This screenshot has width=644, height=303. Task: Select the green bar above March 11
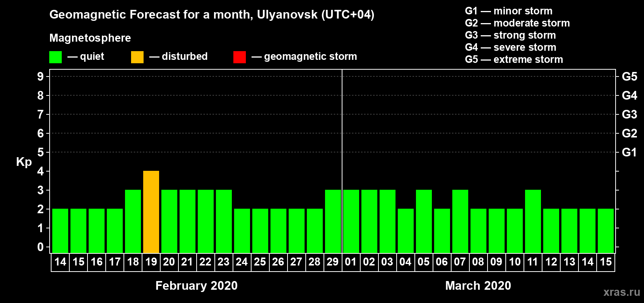[533, 222]
